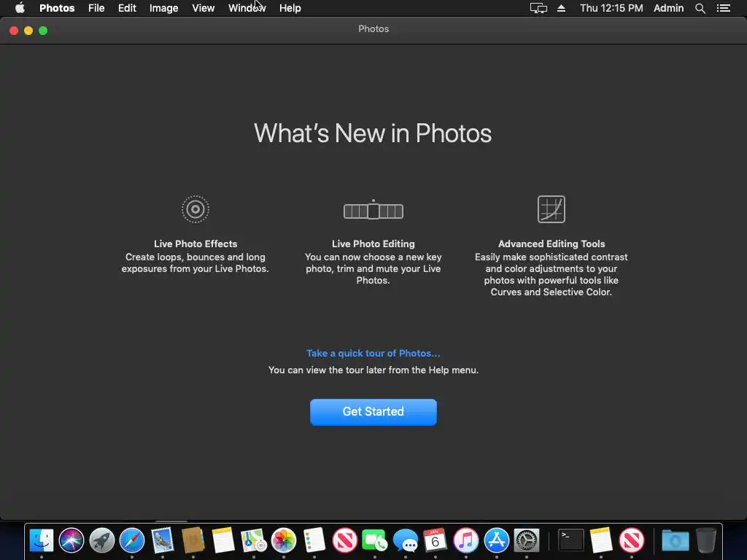
Task: Open the blue Downloads folder in Dock
Action: tap(676, 541)
